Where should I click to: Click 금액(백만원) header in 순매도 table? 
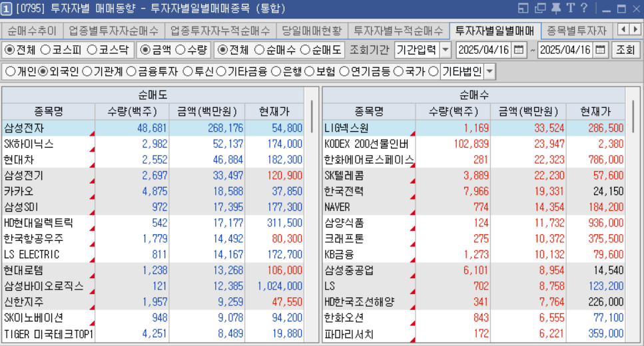(x=207, y=111)
